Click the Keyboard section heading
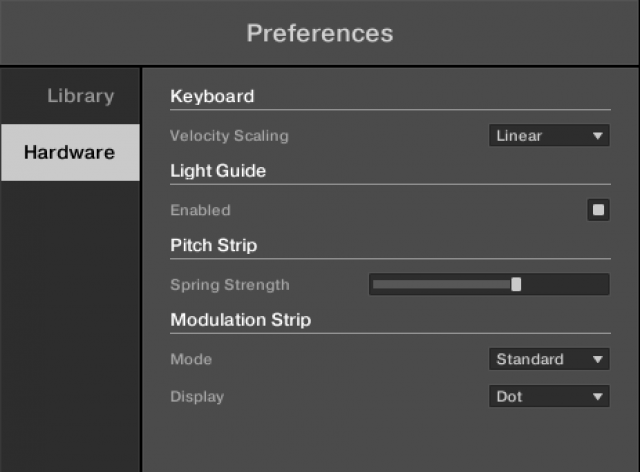 point(212,97)
